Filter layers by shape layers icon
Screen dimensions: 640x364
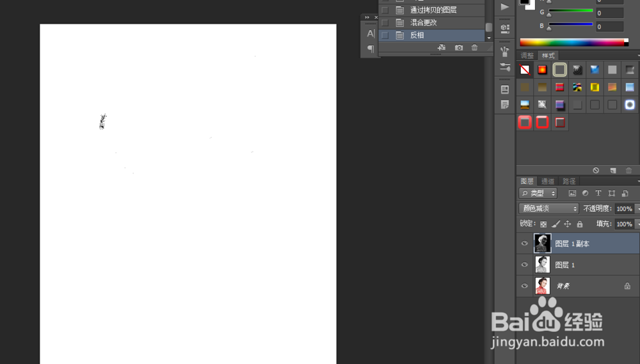coord(611,193)
